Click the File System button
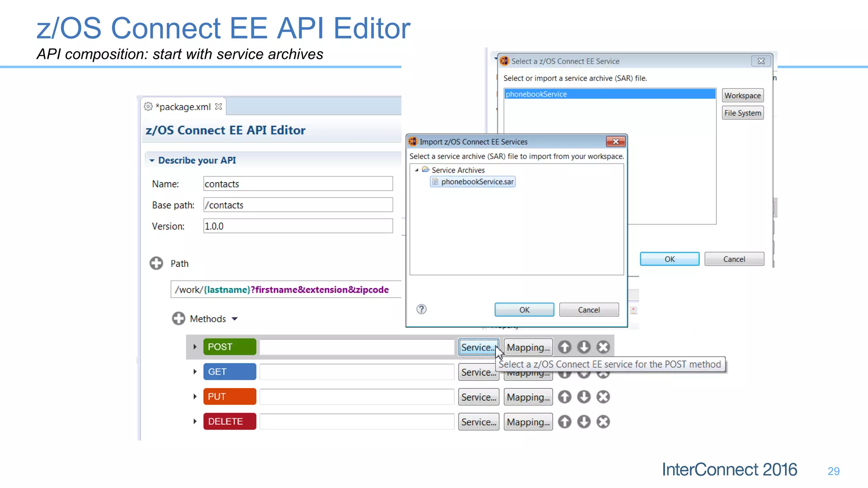 [x=743, y=113]
